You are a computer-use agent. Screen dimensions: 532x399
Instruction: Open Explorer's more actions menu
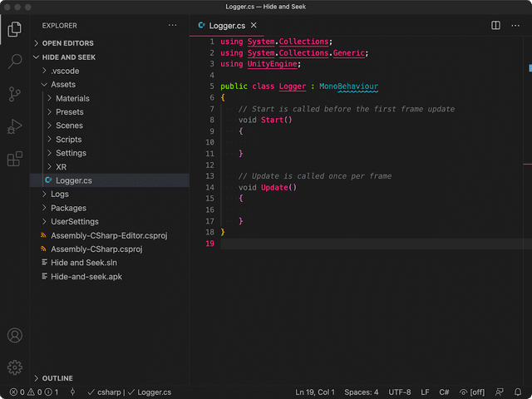172,26
